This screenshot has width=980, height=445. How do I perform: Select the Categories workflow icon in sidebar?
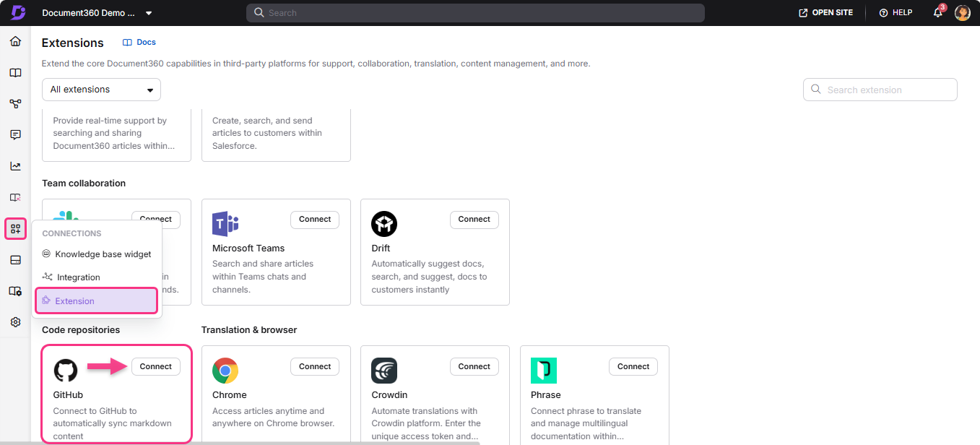15,103
